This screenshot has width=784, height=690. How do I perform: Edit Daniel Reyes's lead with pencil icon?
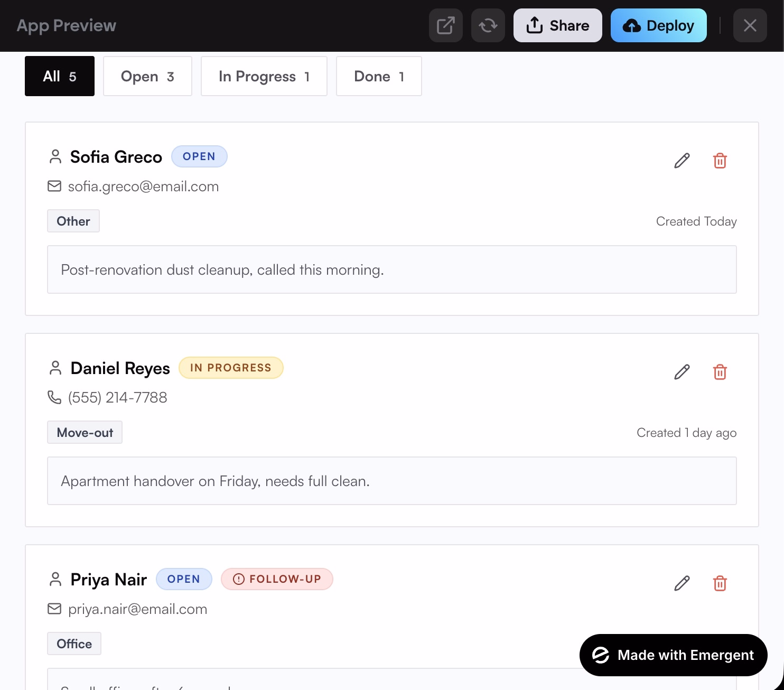coord(682,372)
